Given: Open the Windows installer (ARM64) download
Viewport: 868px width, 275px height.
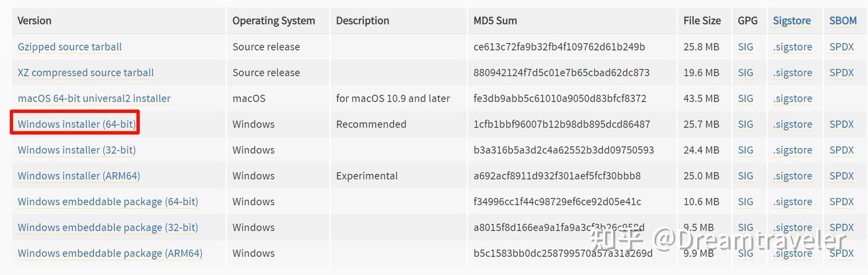Looking at the screenshot, I should [79, 176].
